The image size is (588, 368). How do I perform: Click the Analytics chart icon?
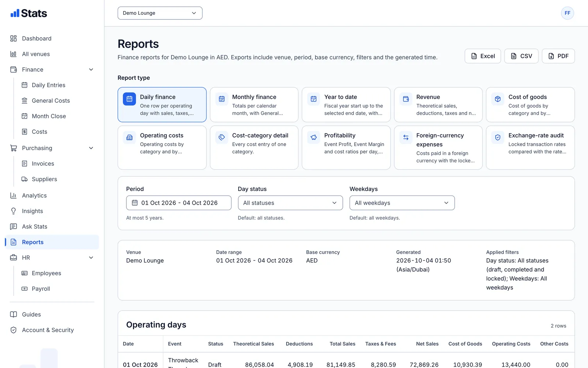pos(14,195)
